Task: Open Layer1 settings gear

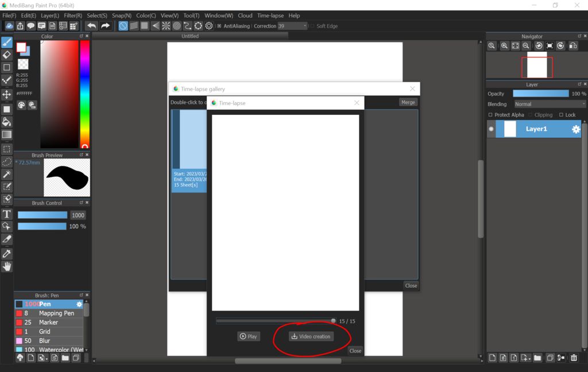Action: (576, 129)
